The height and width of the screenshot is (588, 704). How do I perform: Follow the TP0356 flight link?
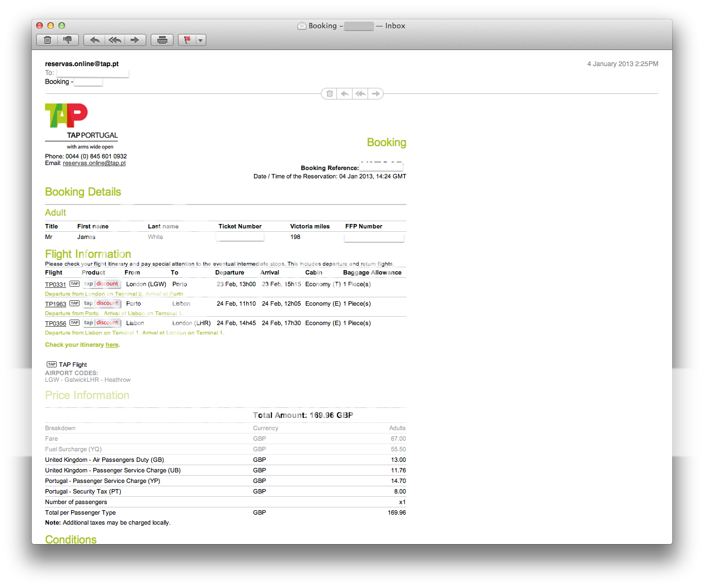pos(56,323)
